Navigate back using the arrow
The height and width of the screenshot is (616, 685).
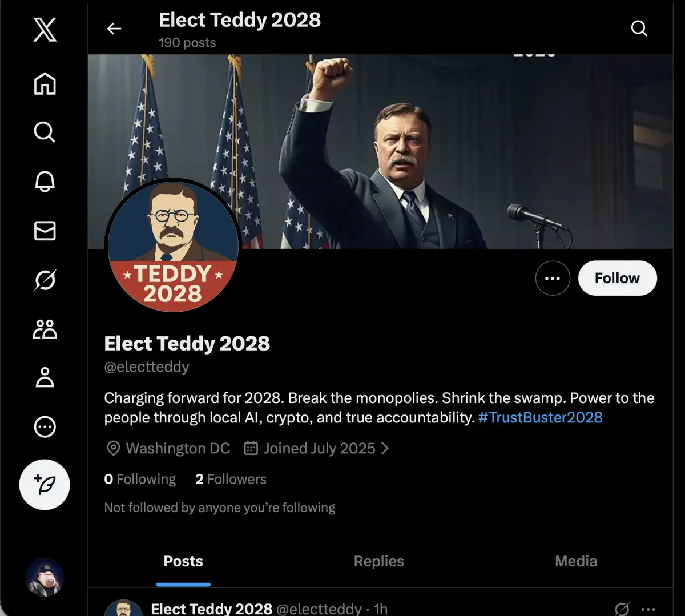point(114,28)
